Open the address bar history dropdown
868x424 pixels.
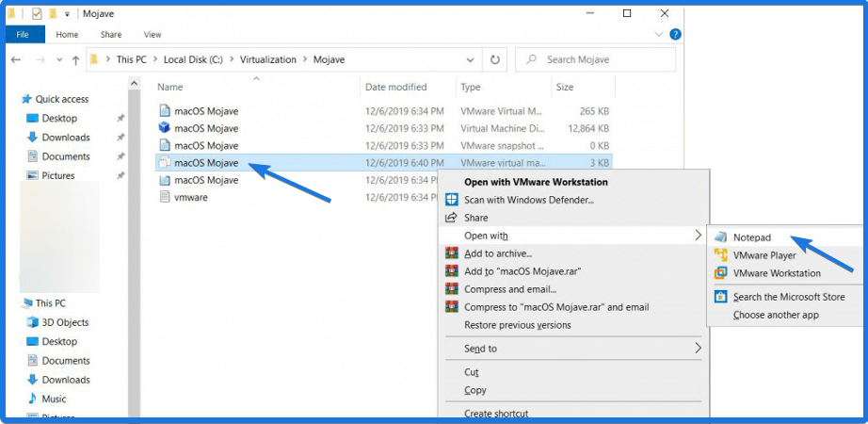470,60
